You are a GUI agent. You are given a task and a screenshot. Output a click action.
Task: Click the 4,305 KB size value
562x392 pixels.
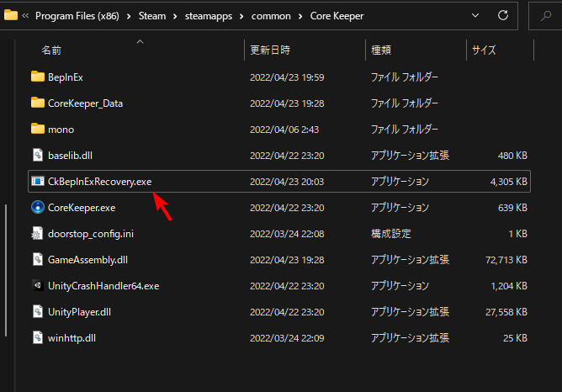click(x=509, y=182)
